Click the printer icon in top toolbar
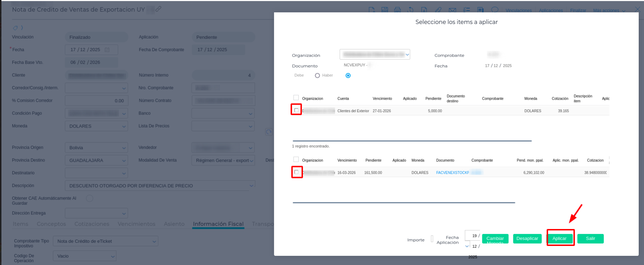Viewport: 644px width, 265px height. (397, 10)
